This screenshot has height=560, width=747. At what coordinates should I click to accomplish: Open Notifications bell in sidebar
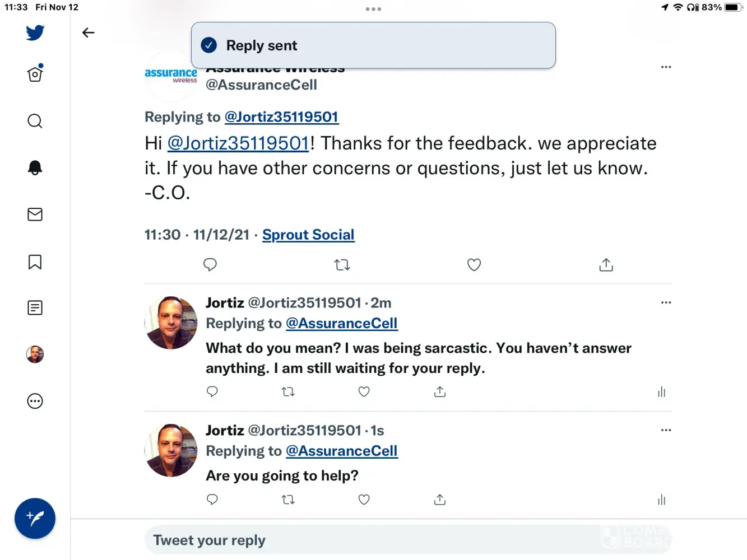pyautogui.click(x=35, y=167)
